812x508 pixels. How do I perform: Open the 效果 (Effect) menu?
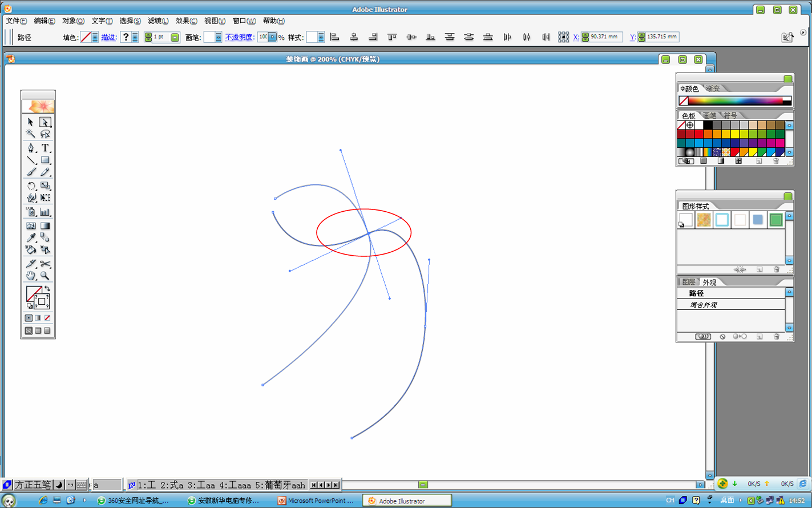click(186, 21)
